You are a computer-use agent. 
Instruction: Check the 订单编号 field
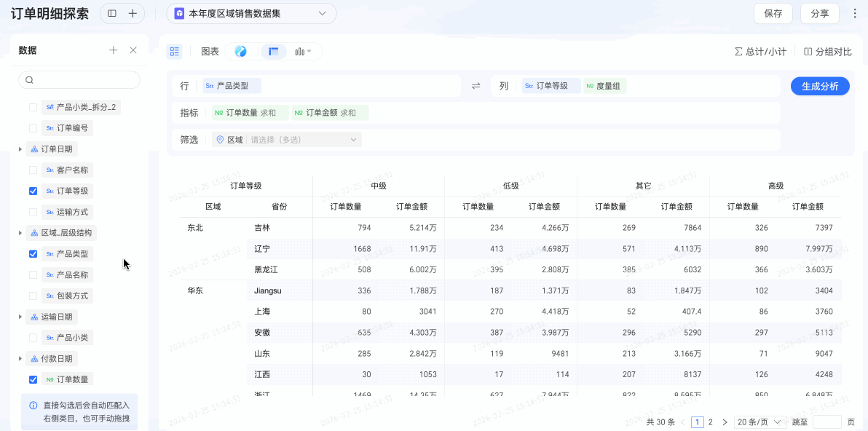[x=33, y=128]
